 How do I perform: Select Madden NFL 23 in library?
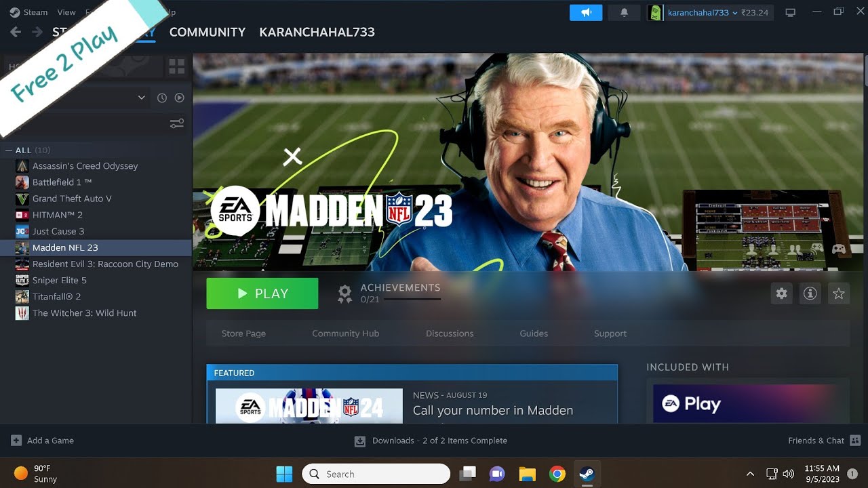click(x=96, y=247)
